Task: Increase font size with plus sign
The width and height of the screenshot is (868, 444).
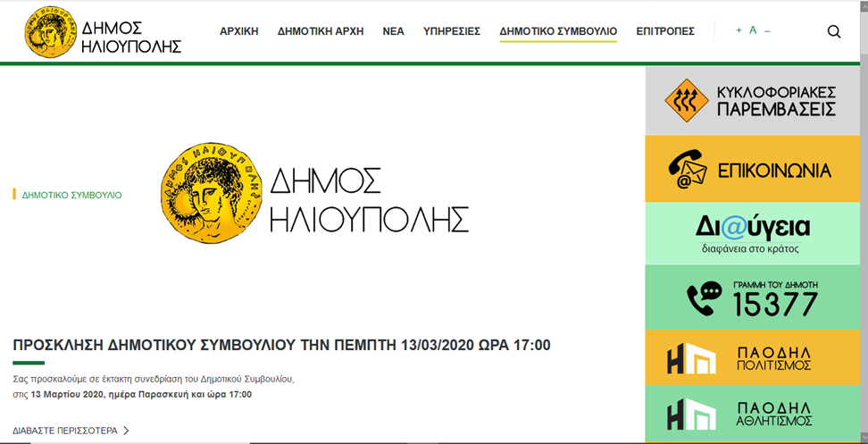Action: click(739, 30)
